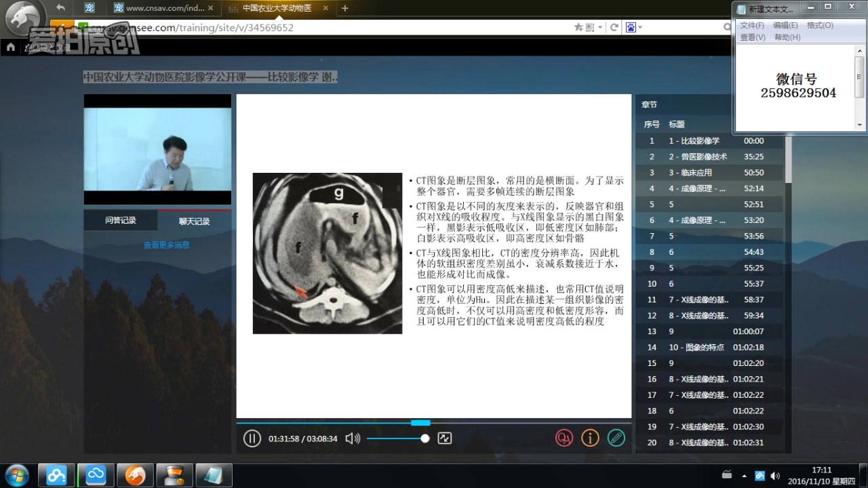Open the Windows Start button
868x488 pixels.
(16, 474)
